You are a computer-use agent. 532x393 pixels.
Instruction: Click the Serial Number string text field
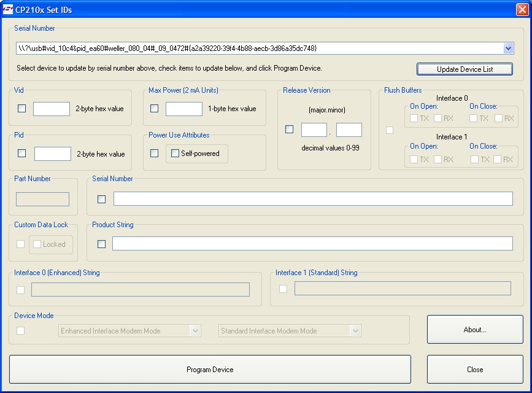pos(313,199)
